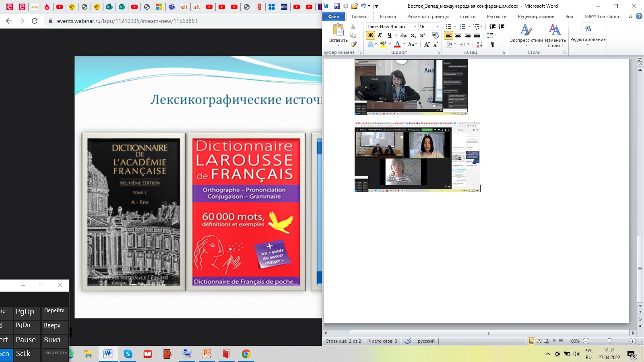Customize the quick access toolbar dropdown
The height and width of the screenshot is (362, 644).
(x=376, y=6)
